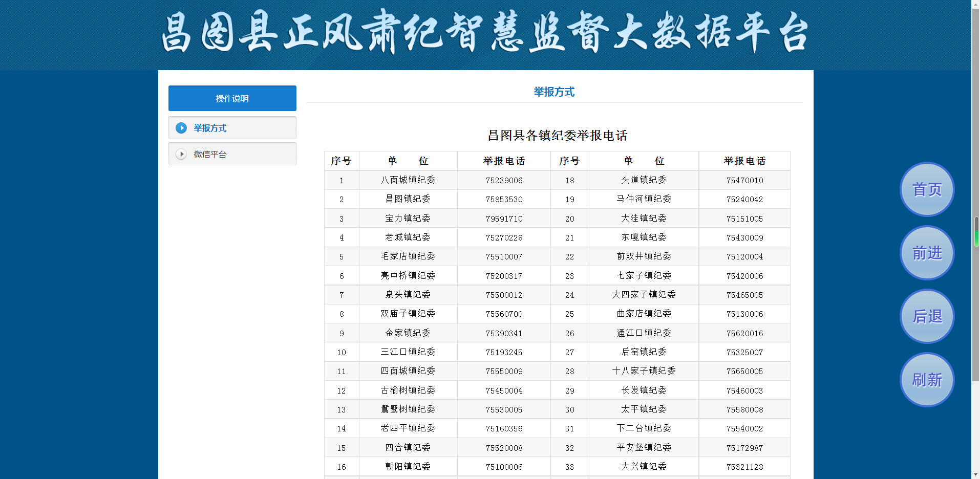Image resolution: width=980 pixels, height=479 pixels.
Task: Select the cell 十八家子镇纪委
Action: pyautogui.click(x=644, y=371)
